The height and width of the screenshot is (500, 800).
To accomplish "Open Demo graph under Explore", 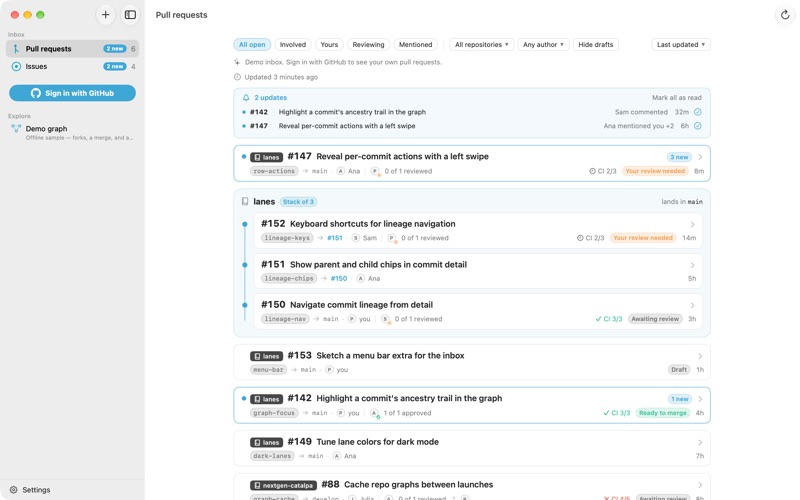I will (x=72, y=132).
